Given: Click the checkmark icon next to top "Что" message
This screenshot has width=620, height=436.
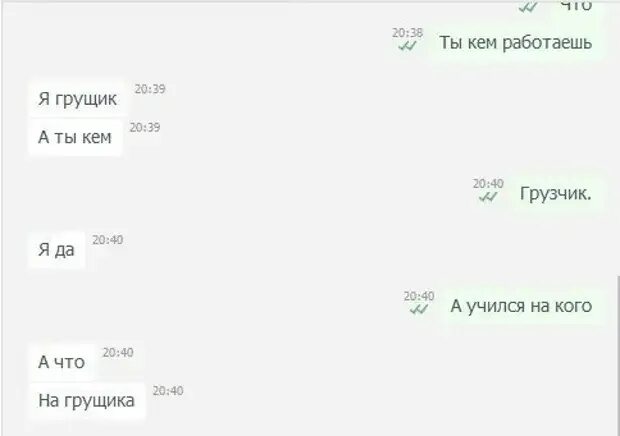Looking at the screenshot, I should pyautogui.click(x=528, y=7).
